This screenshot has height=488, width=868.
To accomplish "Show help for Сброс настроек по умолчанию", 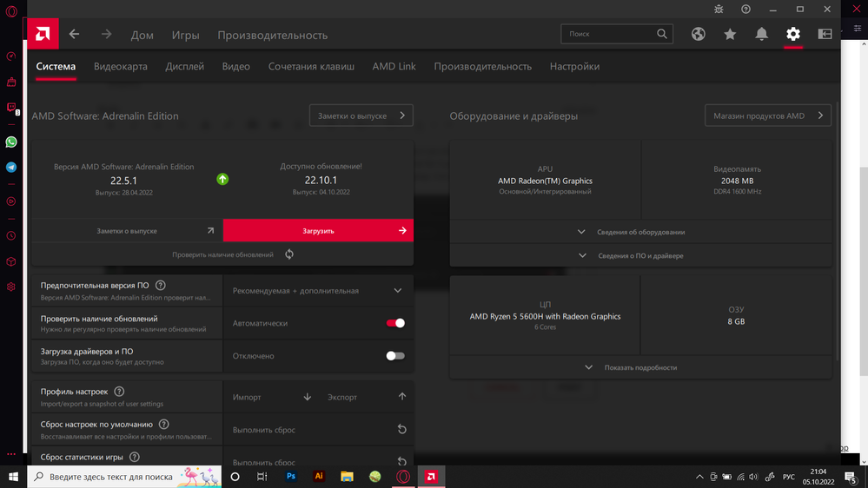I will [164, 425].
